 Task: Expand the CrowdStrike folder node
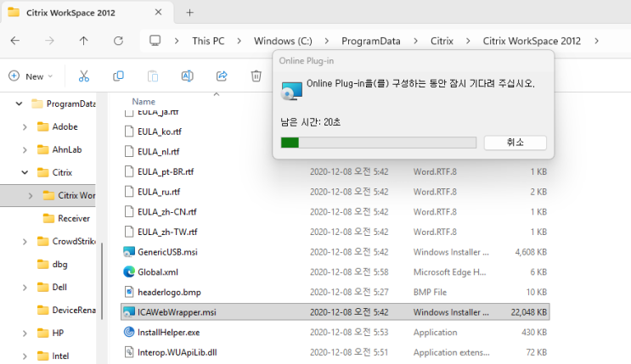tap(25, 241)
